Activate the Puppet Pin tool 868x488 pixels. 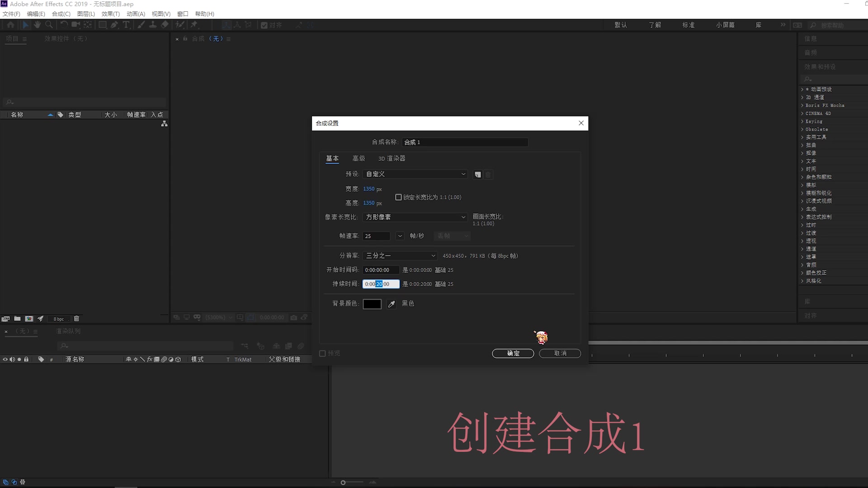(x=194, y=25)
